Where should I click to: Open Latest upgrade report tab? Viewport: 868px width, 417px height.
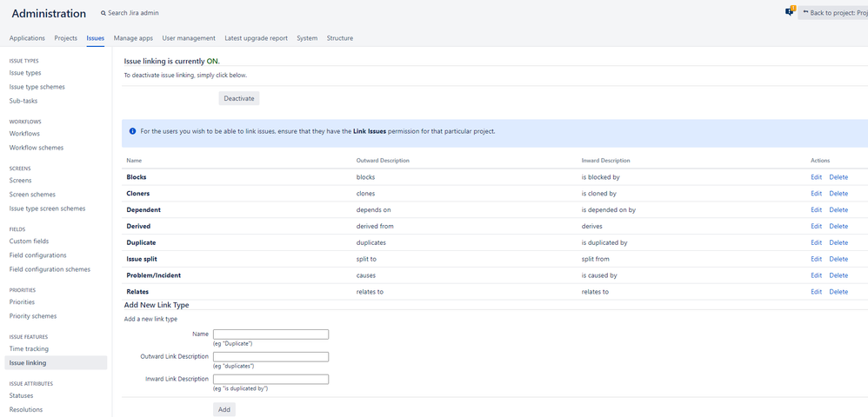pyautogui.click(x=257, y=38)
